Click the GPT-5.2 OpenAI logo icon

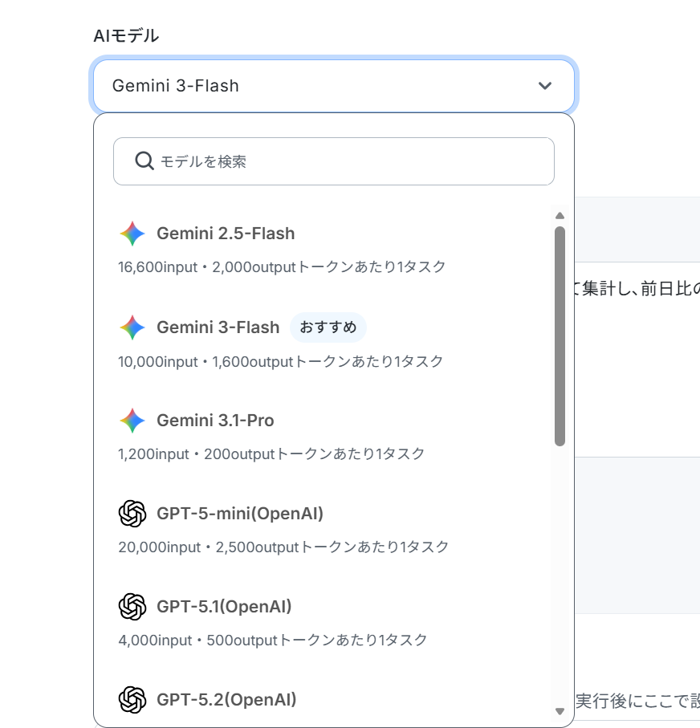click(132, 700)
